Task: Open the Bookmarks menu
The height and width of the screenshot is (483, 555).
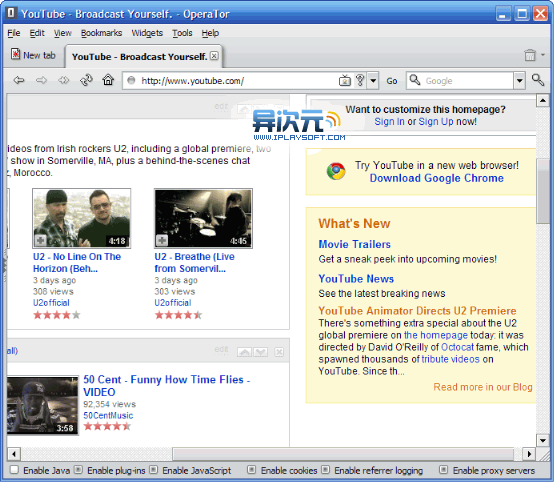Action: 101,33
